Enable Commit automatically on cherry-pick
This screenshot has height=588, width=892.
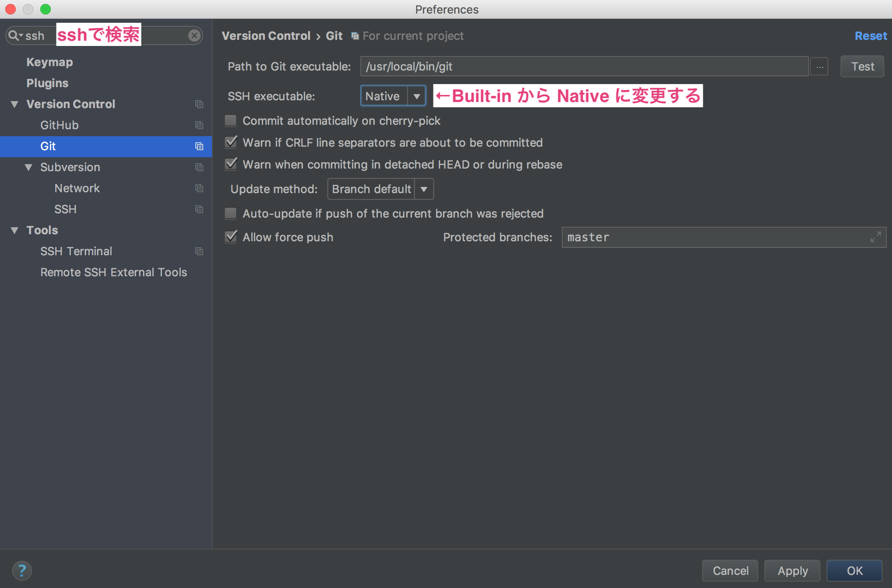[x=231, y=120]
